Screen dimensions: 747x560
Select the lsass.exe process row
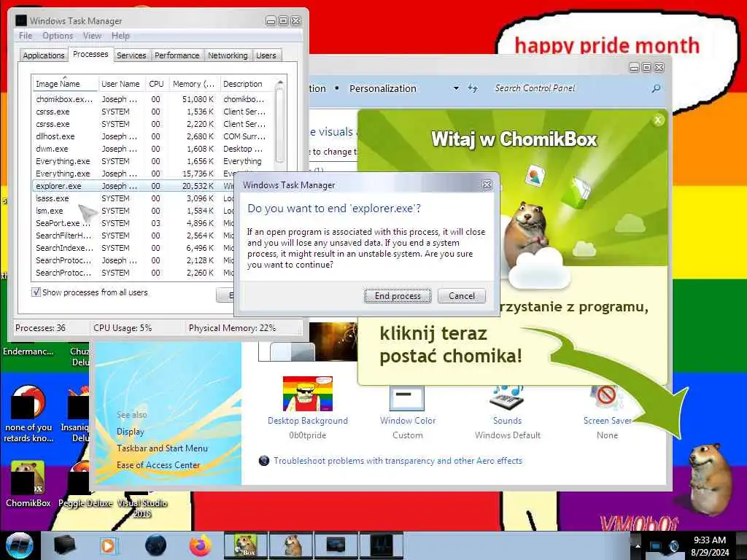(x=133, y=198)
